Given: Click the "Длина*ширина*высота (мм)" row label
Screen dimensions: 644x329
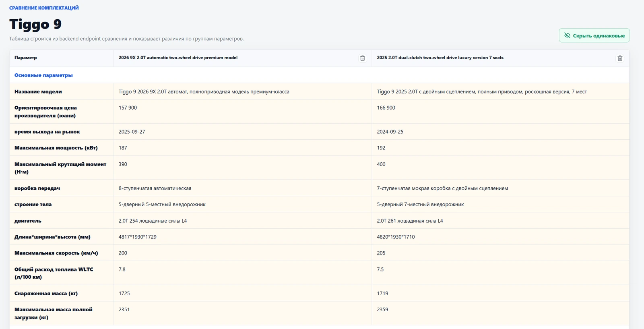Looking at the screenshot, I should (x=52, y=237).
